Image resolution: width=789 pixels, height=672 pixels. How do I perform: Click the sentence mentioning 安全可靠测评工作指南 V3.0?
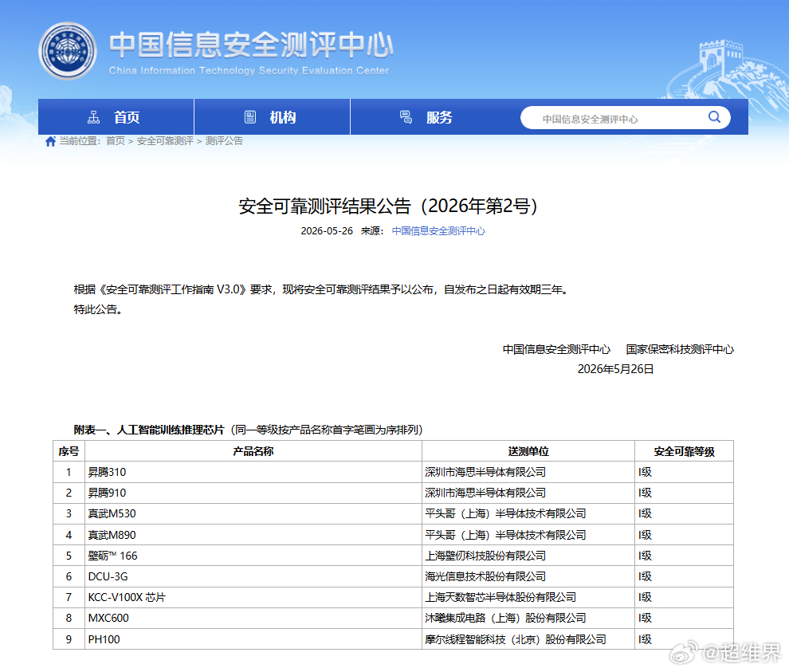(321, 289)
